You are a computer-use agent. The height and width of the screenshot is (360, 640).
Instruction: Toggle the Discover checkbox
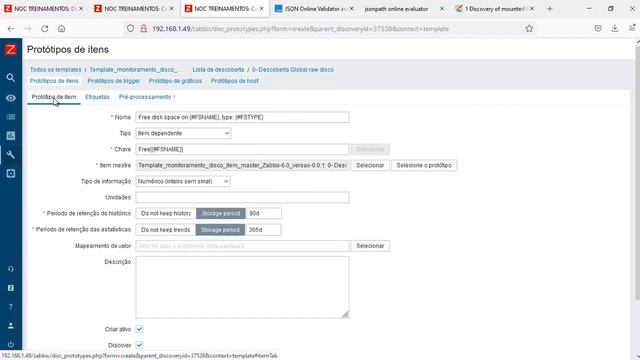tap(139, 345)
